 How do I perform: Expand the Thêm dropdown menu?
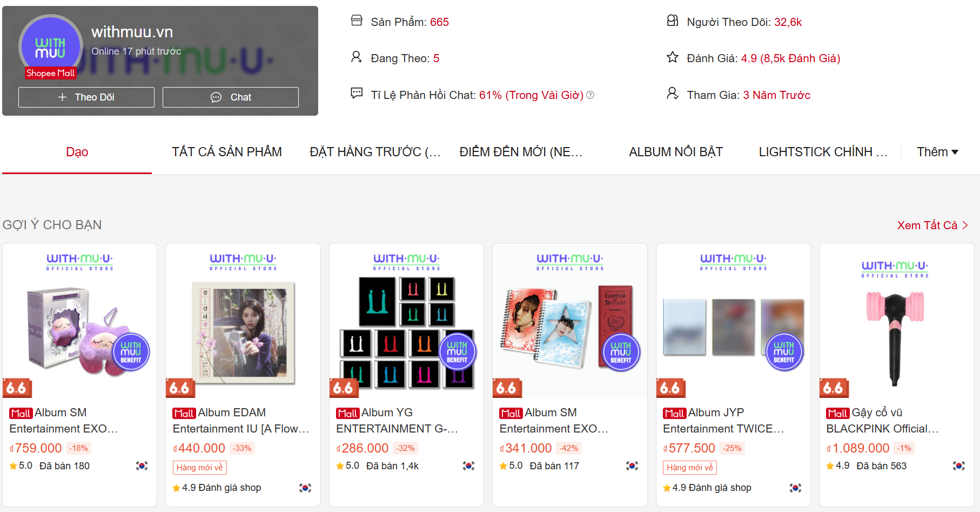pos(937,152)
